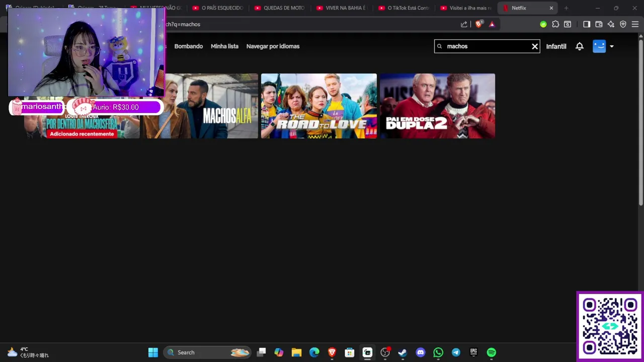Switch to the Netflix browser tab

(x=527, y=8)
